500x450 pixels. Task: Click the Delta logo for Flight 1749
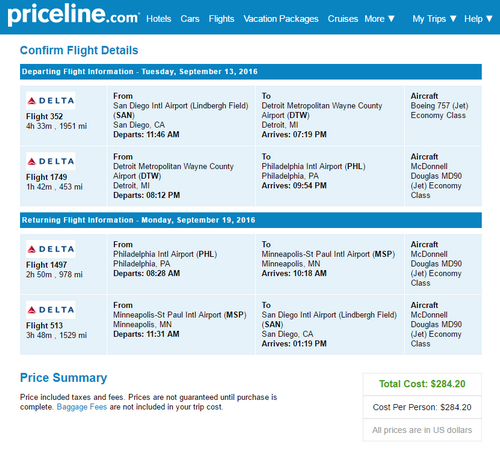click(x=51, y=161)
